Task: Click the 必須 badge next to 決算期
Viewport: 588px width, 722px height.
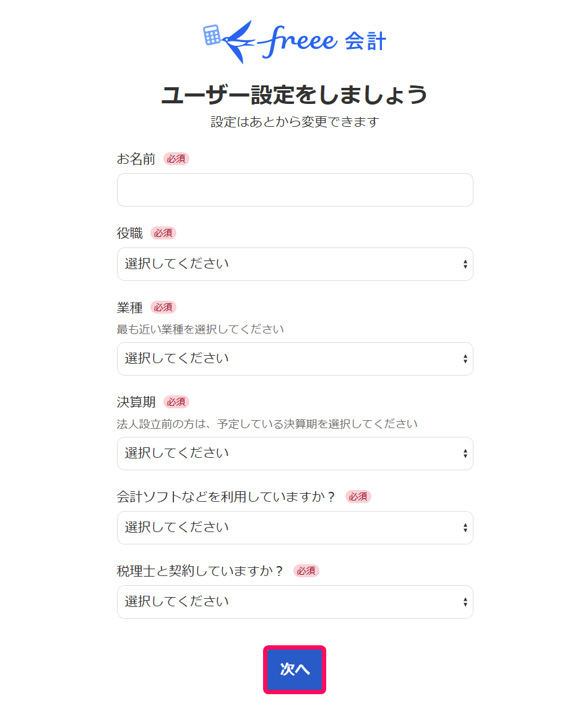Action: [x=176, y=402]
